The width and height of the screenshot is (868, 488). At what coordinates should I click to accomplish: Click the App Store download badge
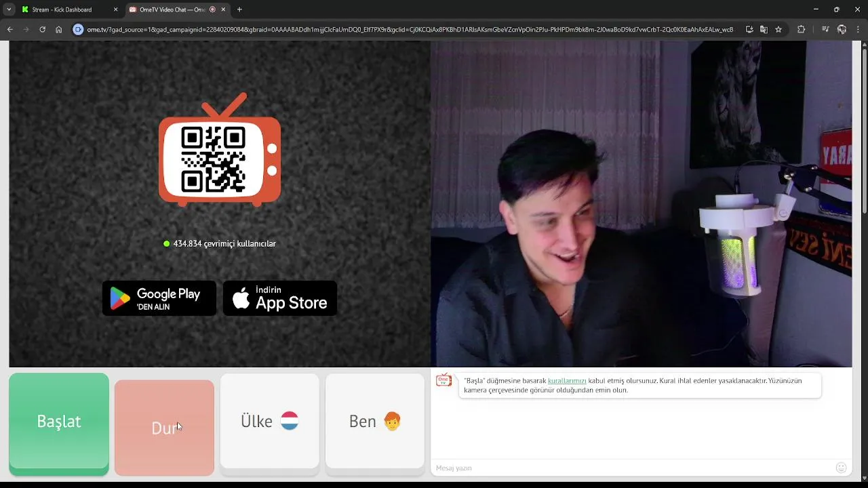280,298
